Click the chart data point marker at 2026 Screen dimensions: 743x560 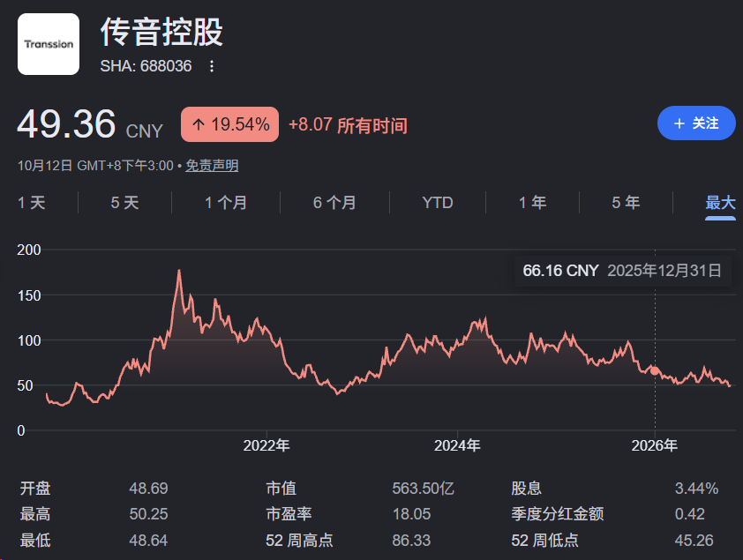655,370
